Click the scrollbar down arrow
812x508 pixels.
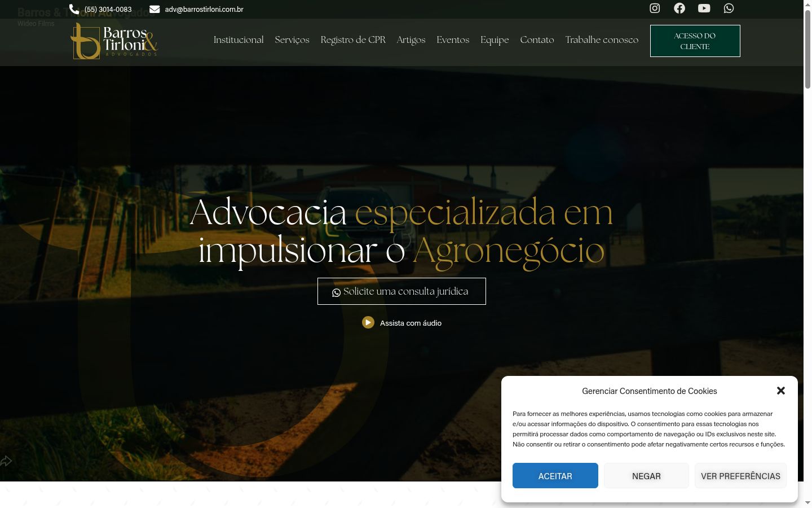(807, 502)
